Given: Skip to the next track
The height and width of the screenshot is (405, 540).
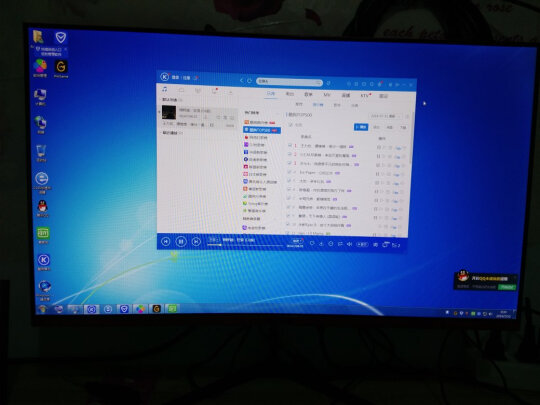Looking at the screenshot, I should click(x=196, y=242).
